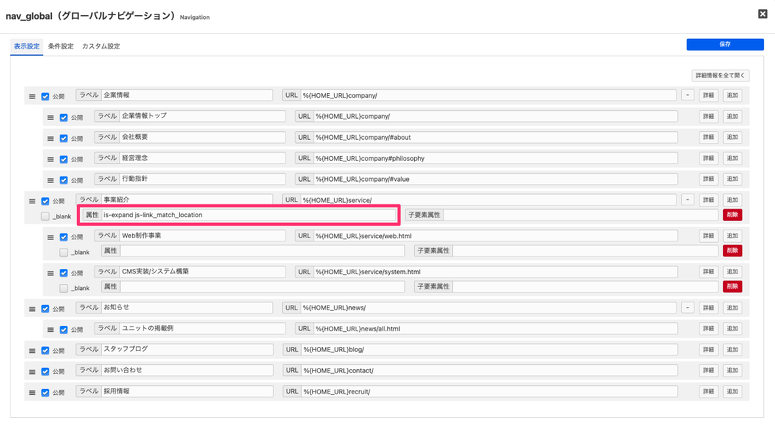Toggle 公開 checkbox for ユニットの掲載例
This screenshot has width=775, height=427.
(x=64, y=330)
